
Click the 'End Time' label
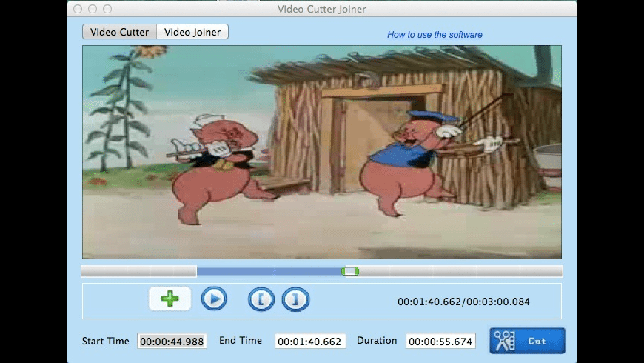point(241,340)
